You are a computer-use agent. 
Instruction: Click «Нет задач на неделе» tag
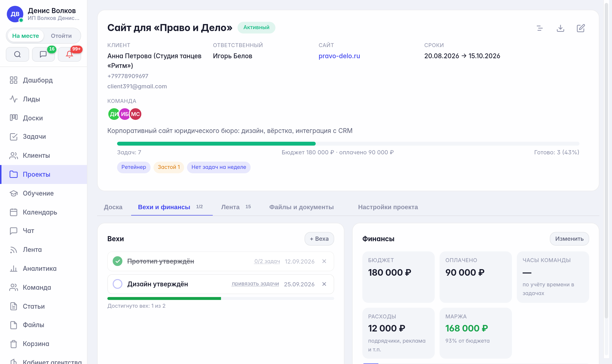219,167
